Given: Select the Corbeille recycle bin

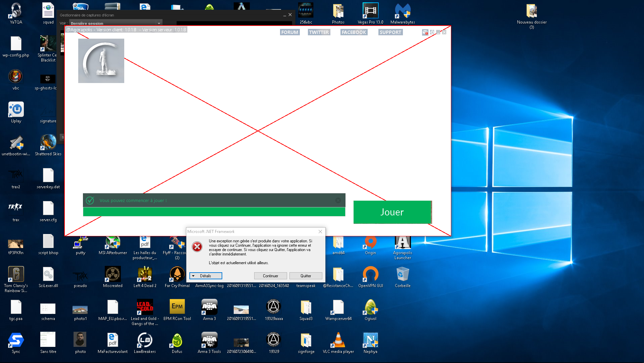Looking at the screenshot, I should tap(403, 277).
